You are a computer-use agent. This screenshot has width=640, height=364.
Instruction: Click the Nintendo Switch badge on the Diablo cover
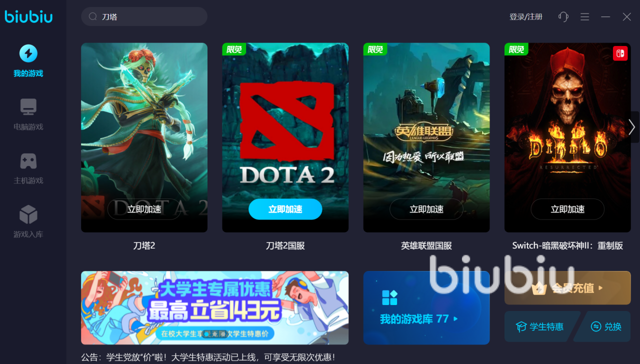point(620,53)
